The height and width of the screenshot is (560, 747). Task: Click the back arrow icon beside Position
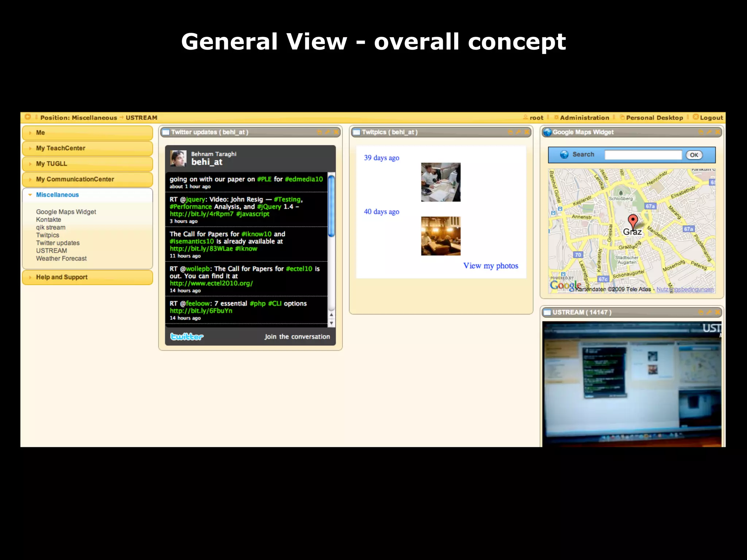pos(28,117)
